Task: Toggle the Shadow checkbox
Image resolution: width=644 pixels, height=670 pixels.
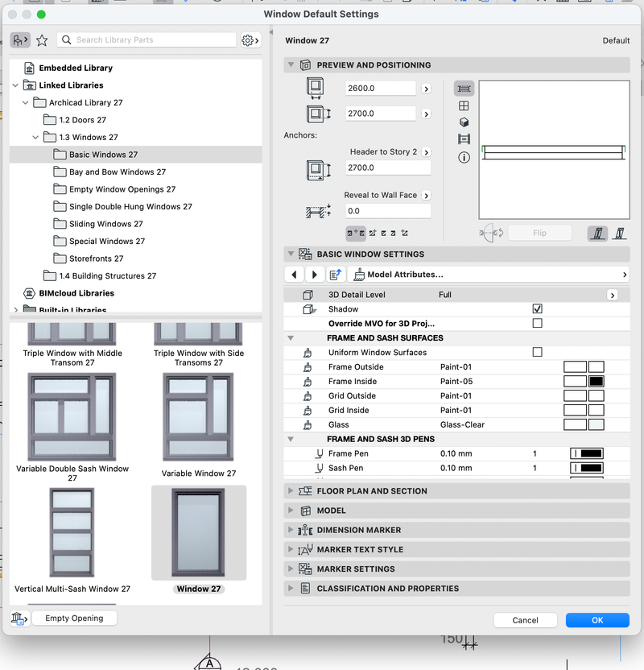Action: point(538,308)
